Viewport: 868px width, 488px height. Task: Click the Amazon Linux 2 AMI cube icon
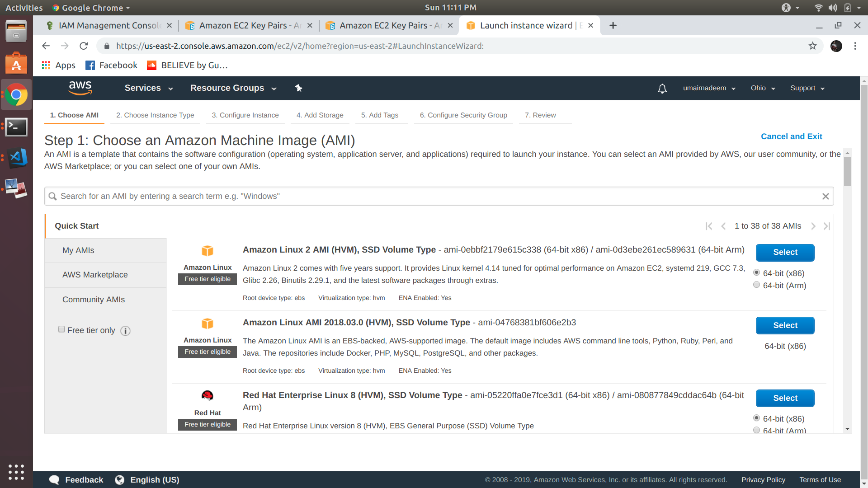click(207, 251)
